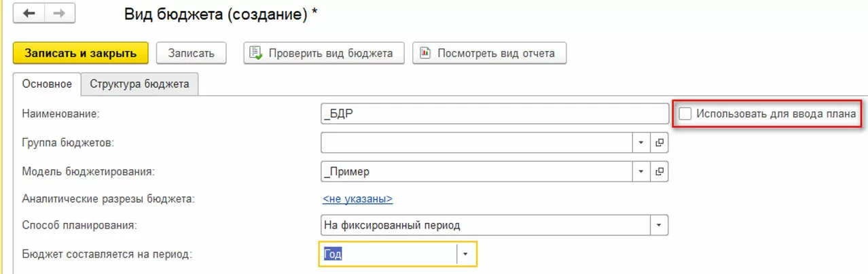Click the Группа бюджетов input field
868x274 pixels.
475,143
